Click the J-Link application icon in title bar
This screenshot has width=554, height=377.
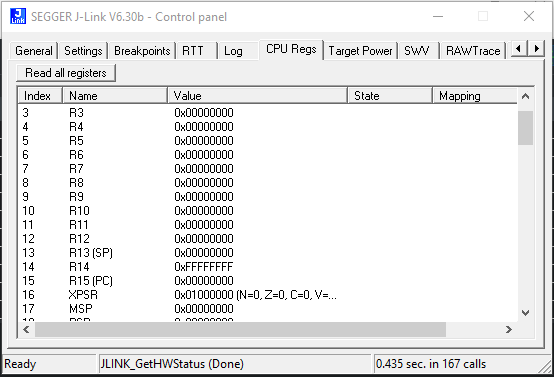point(18,16)
